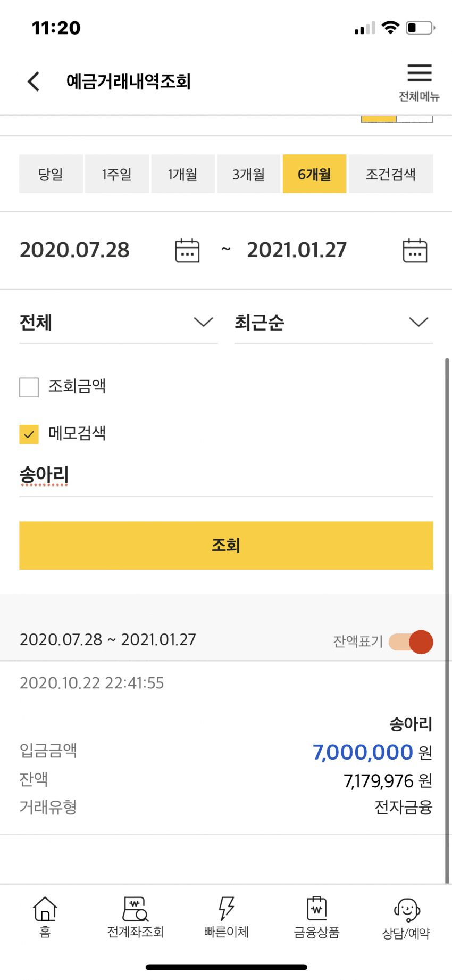The width and height of the screenshot is (452, 980).
Task: Uncheck the 메모검색 checkbox
Action: [29, 434]
